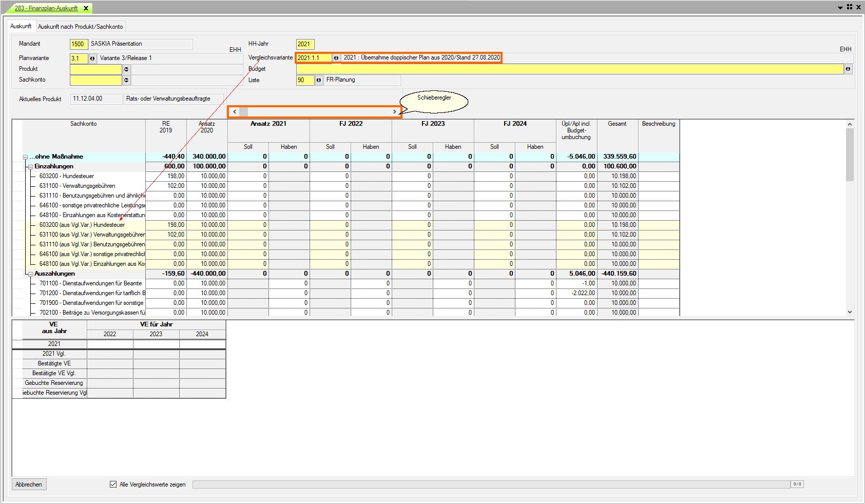Click right arrow of the Schieberegler slider
The image size is (865, 504).
(x=394, y=112)
